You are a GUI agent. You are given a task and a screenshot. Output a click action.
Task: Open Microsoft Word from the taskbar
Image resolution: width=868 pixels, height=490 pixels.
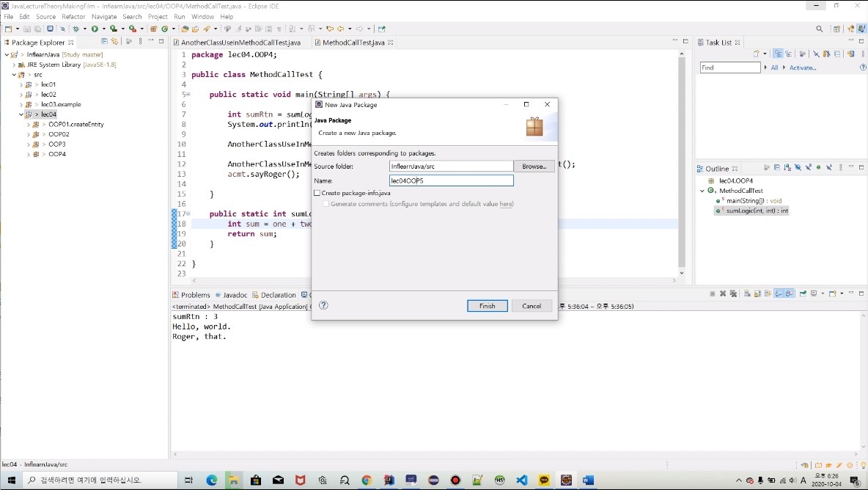(588, 480)
